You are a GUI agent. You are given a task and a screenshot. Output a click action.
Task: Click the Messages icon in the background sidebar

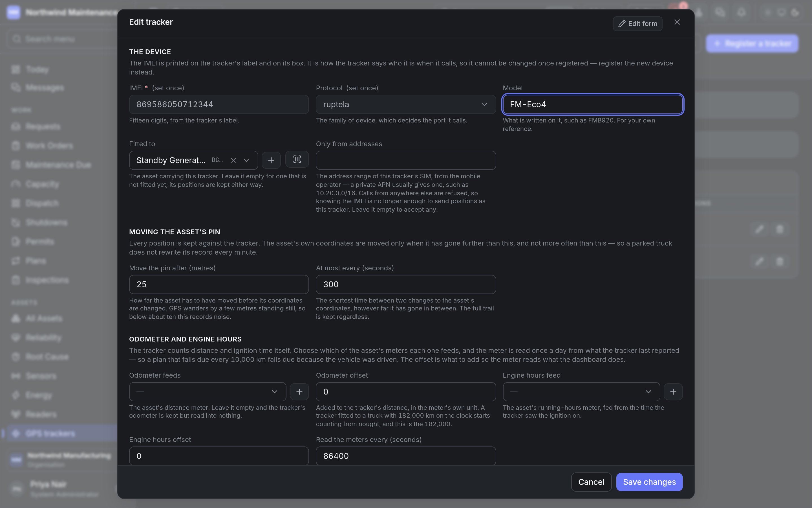16,88
